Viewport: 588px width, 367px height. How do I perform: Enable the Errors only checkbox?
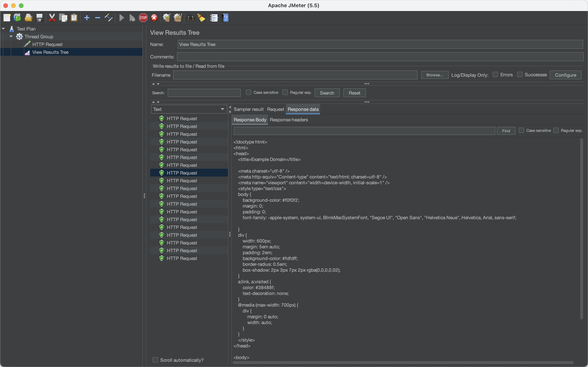[495, 75]
